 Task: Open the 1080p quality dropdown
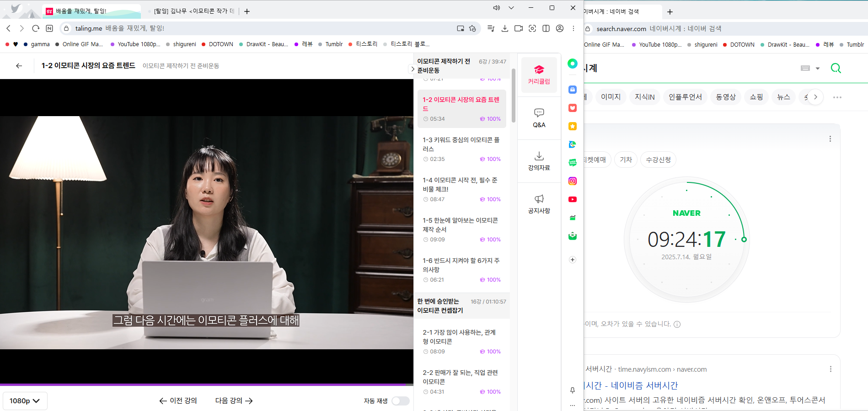pyautogui.click(x=25, y=401)
